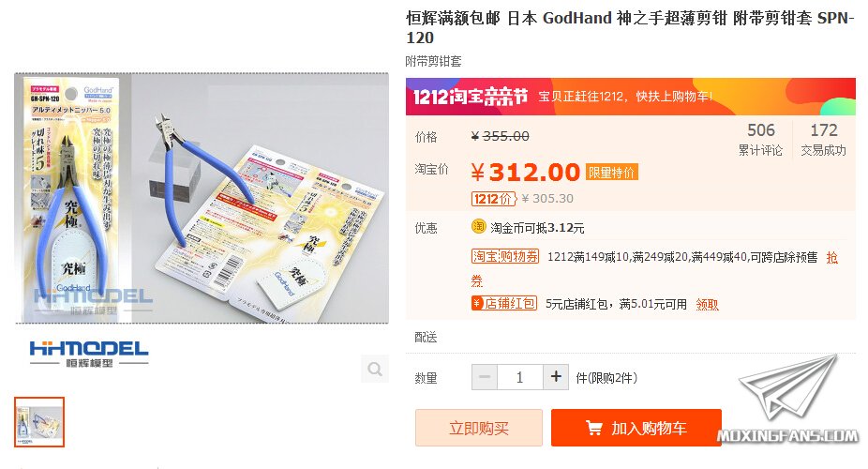Viewport: 868px width, 469px height.
Task: Click 加入购物车 add to cart button
Action: (636, 428)
